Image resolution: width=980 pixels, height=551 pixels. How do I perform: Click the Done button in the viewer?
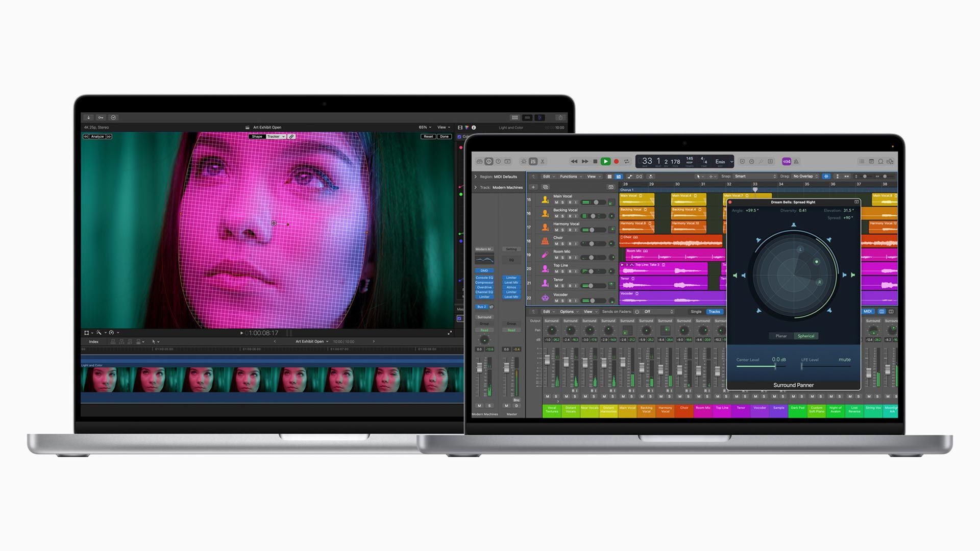click(x=444, y=137)
